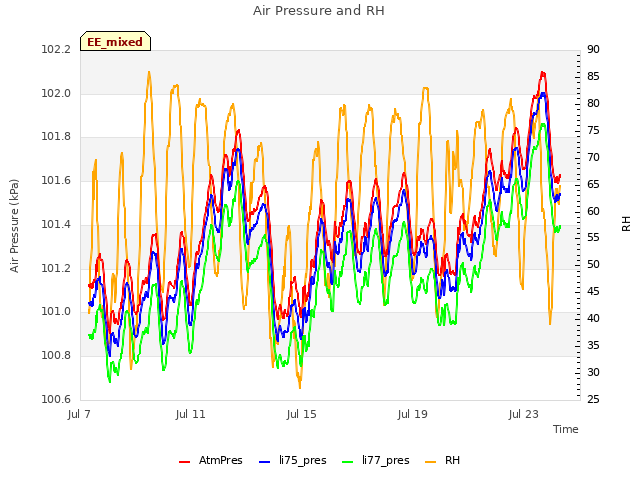Click the Air Pressure (kPa) axis label
Image resolution: width=640 pixels, height=480 pixels.
tap(15, 226)
